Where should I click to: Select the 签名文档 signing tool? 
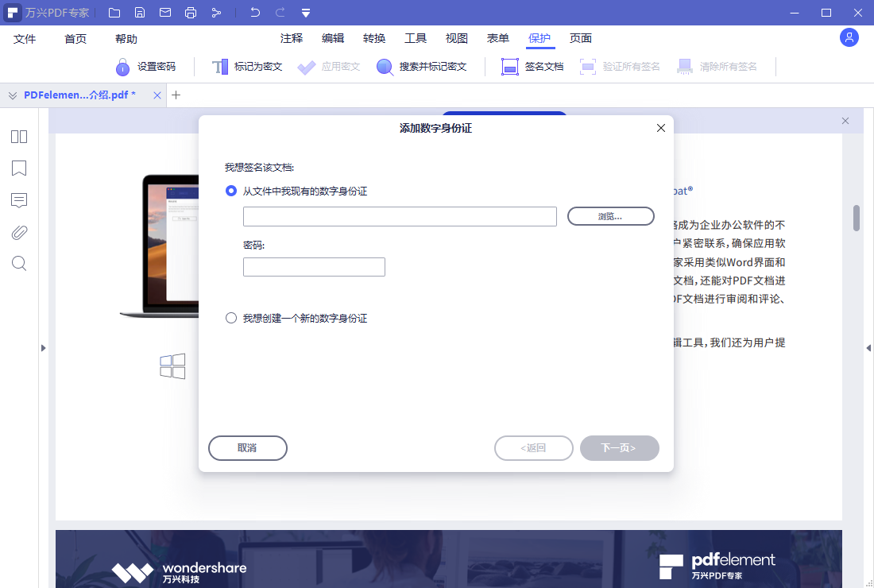click(533, 67)
